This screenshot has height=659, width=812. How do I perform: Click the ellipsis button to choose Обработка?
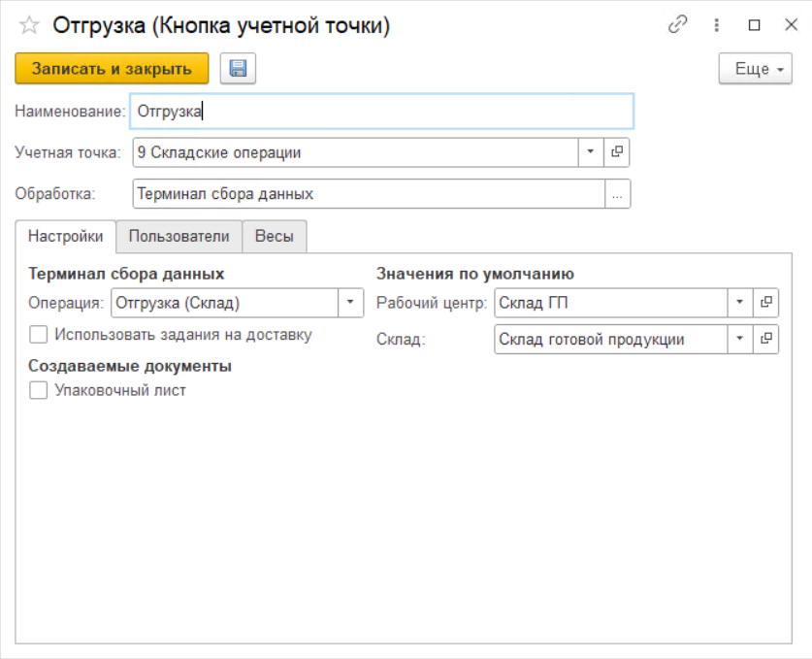617,194
